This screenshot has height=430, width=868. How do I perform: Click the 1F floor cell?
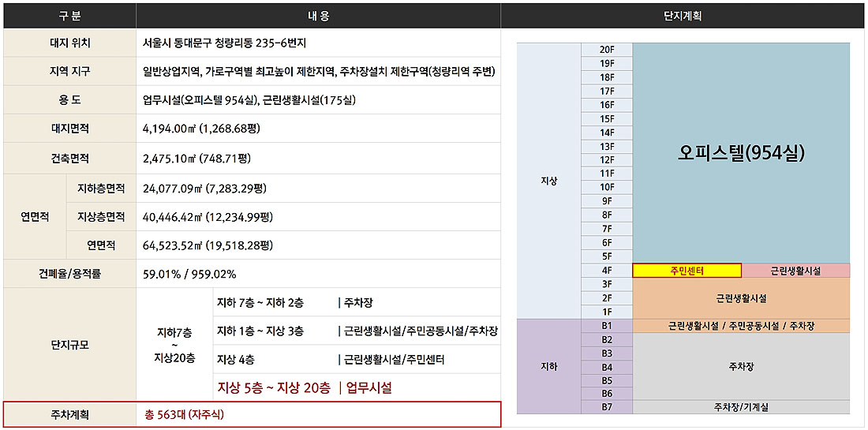tap(607, 312)
